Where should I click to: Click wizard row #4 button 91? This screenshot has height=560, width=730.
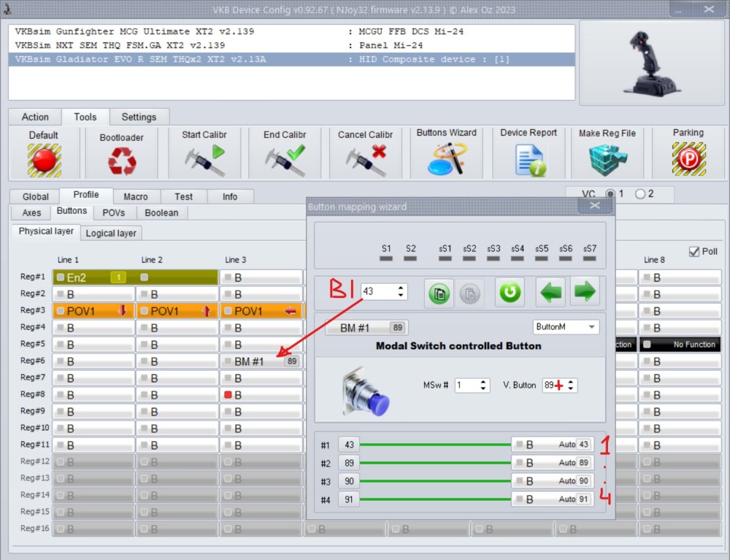click(x=349, y=499)
